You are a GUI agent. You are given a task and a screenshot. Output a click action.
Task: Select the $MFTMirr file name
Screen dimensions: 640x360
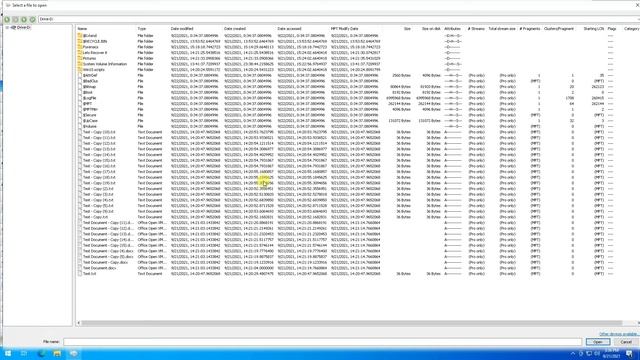(90, 109)
